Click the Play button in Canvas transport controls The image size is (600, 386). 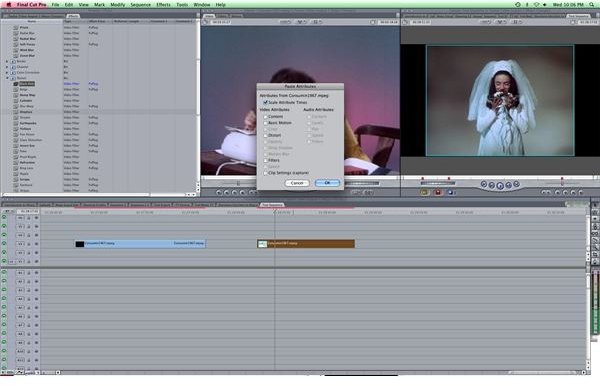pyautogui.click(x=500, y=186)
